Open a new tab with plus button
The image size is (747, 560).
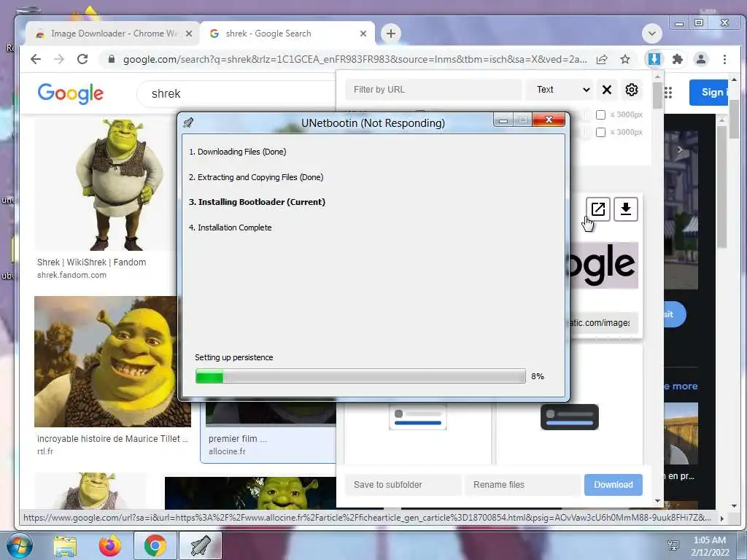click(391, 34)
